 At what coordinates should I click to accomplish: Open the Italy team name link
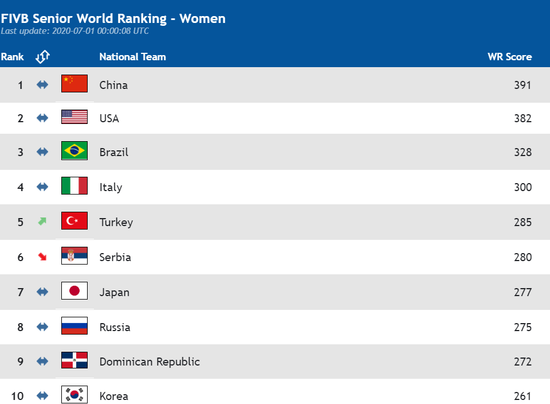pos(111,187)
